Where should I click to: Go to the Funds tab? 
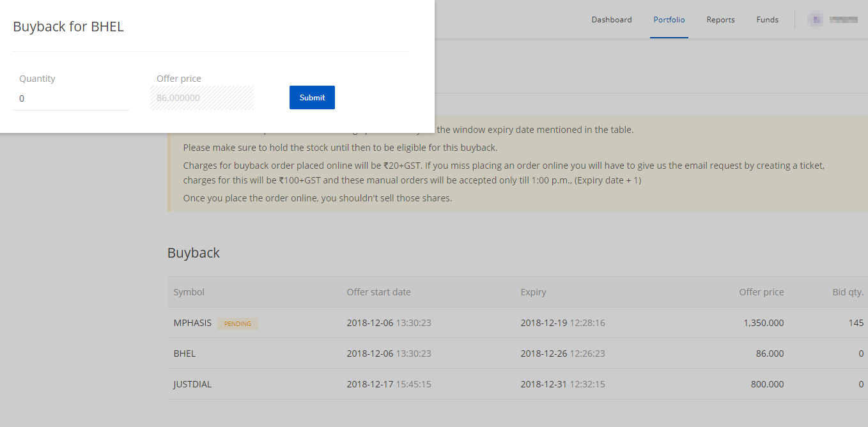[x=767, y=20]
